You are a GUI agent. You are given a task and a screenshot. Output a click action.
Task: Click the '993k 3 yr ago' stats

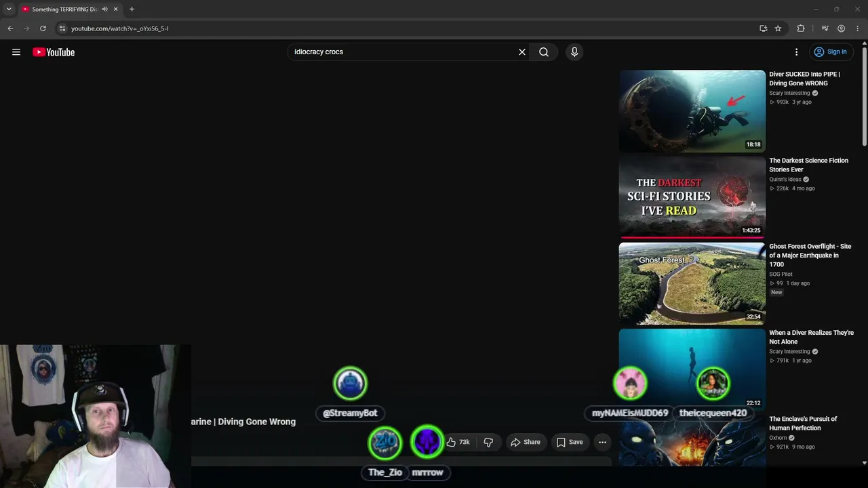791,102
